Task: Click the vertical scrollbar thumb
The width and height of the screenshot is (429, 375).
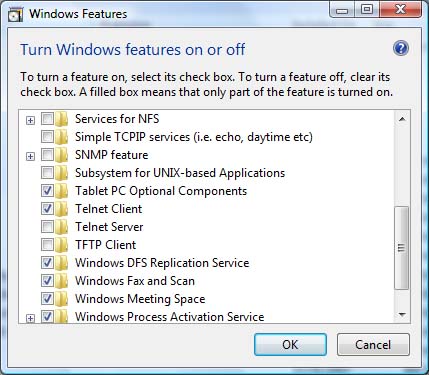Action: point(402,248)
